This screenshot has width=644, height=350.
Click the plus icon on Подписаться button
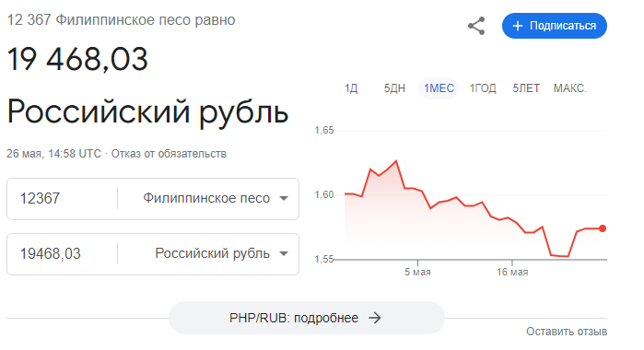518,26
